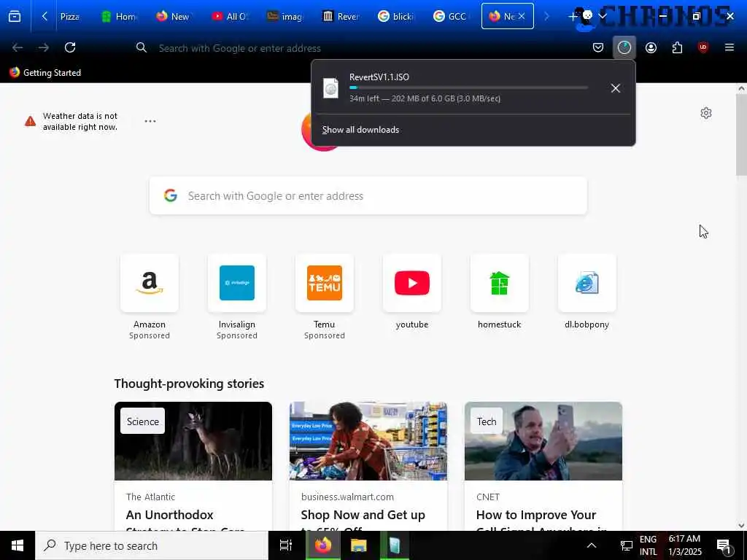Switch to the 'GCC' Google tab
747x560 pixels.
tap(451, 17)
